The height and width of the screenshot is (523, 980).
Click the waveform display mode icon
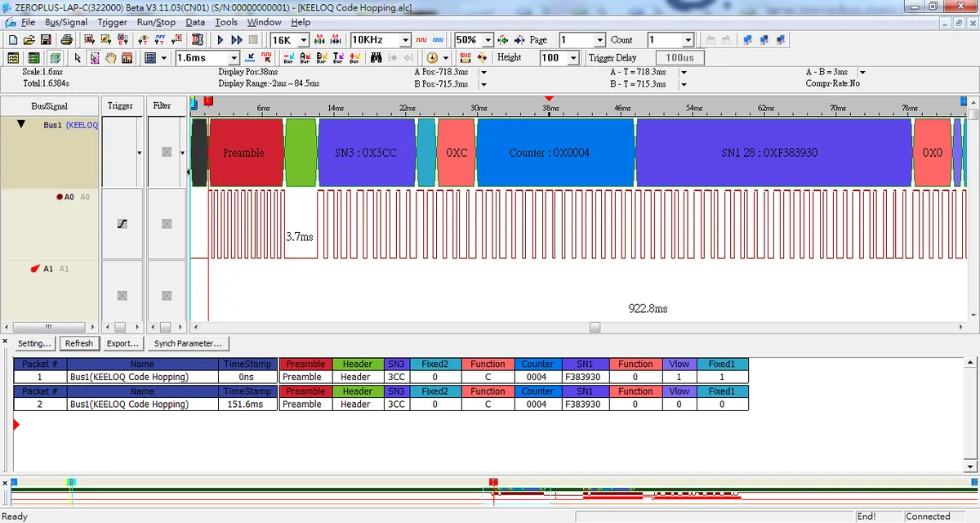pyautogui.click(x=150, y=58)
